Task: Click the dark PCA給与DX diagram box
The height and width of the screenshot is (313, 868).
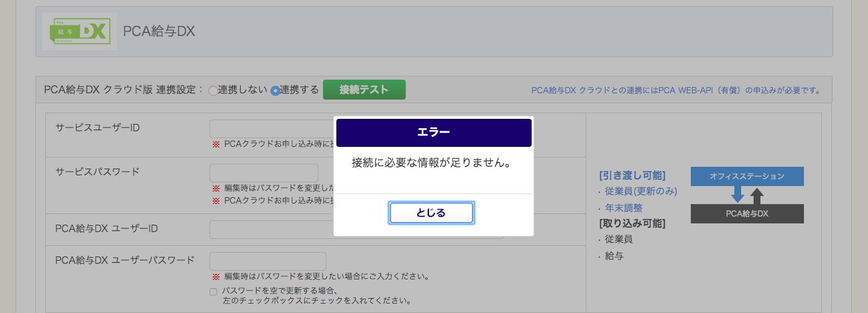Action: click(x=747, y=213)
